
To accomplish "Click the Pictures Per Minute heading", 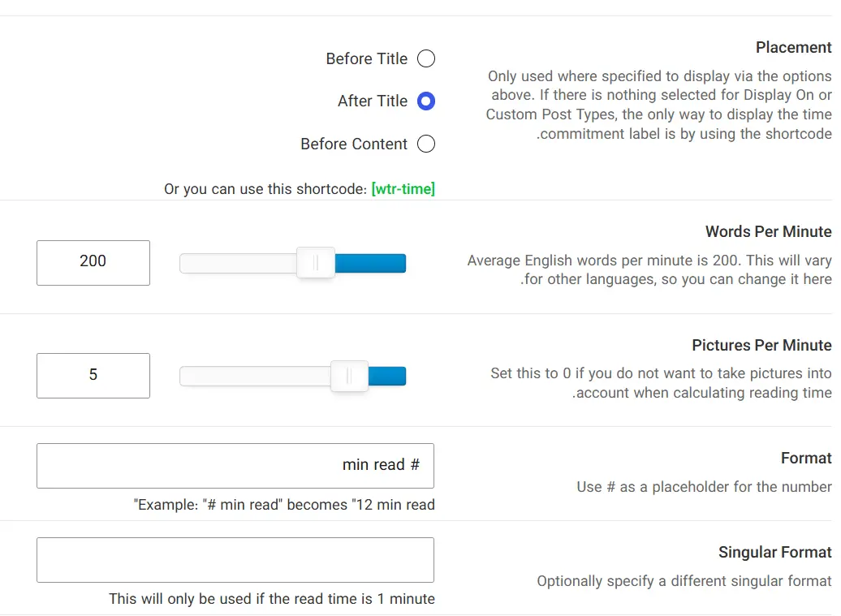I will coord(761,345).
